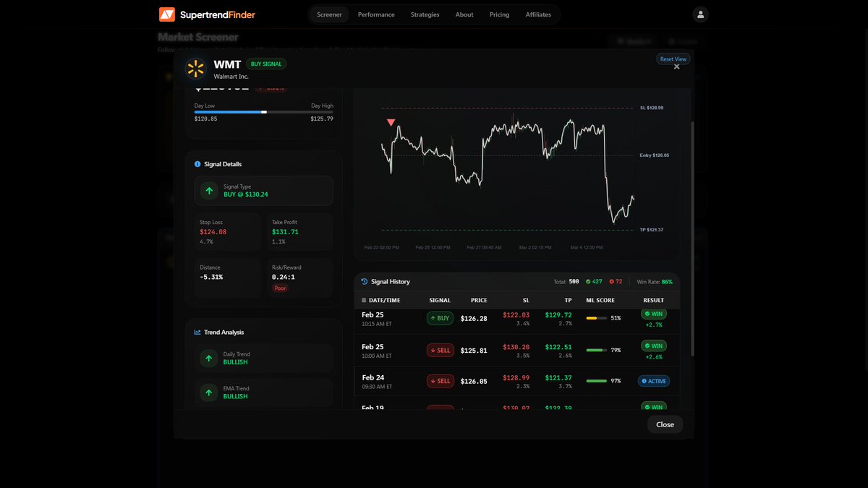Click the SupertrendFinder logo icon
The width and height of the screenshot is (868, 488).
167,14
